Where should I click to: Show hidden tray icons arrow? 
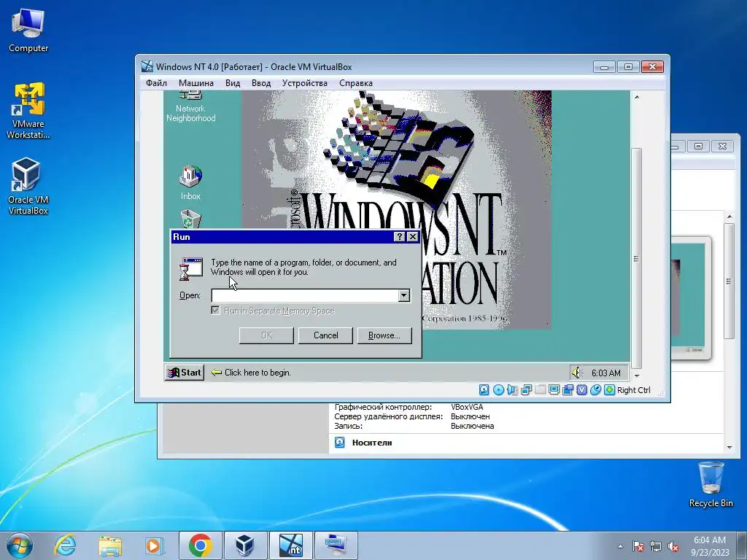[620, 546]
